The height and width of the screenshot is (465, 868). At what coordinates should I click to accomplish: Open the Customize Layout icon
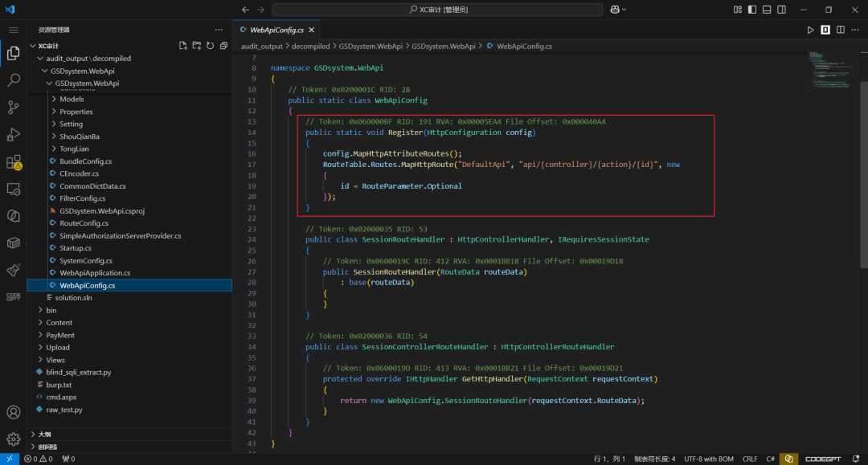coord(737,10)
